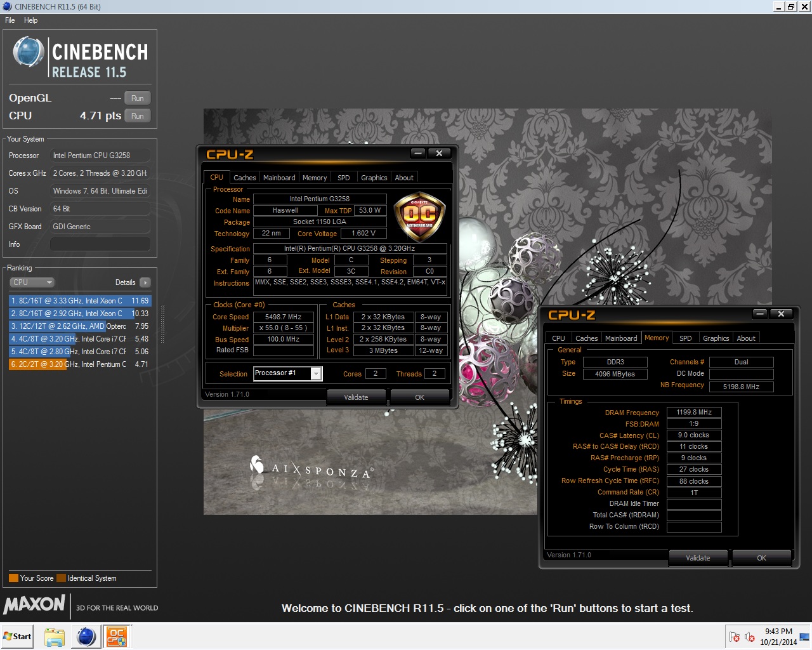Click the Maxon logo
Viewport: 812px width, 650px height.
click(x=34, y=604)
